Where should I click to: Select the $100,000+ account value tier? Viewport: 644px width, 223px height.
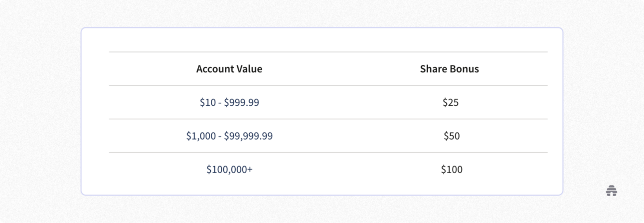coord(229,169)
